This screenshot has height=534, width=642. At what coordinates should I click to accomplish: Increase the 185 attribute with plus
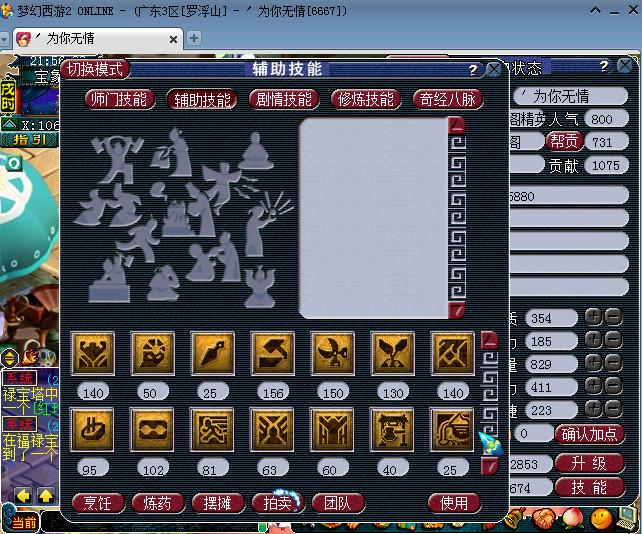(594, 340)
